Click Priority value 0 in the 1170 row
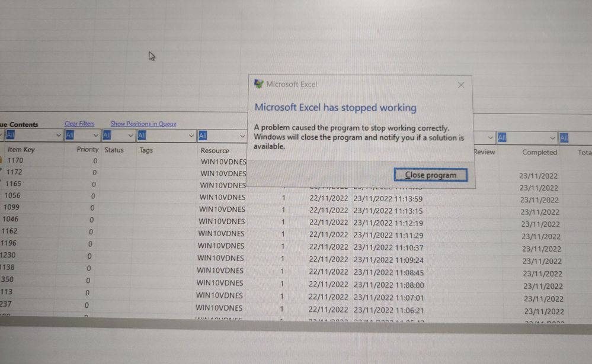This screenshot has width=592, height=364. (95, 161)
